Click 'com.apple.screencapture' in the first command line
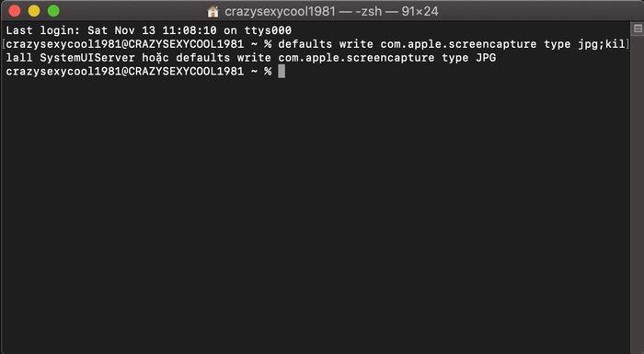Viewport: 644px width, 354px height. (458, 44)
